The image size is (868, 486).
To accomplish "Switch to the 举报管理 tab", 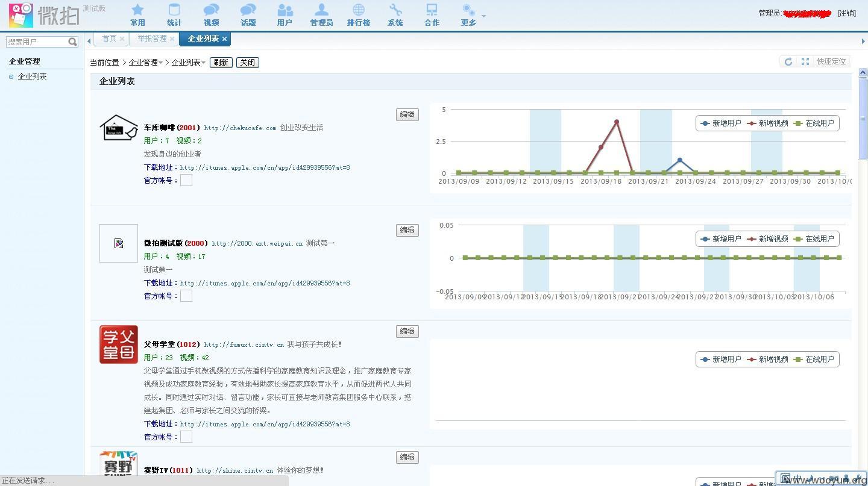I will coord(152,39).
